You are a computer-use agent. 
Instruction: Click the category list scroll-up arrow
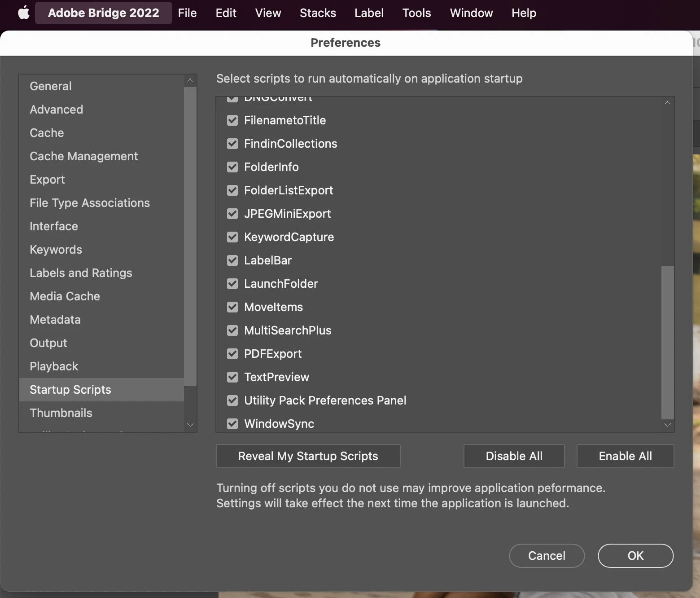[190, 80]
